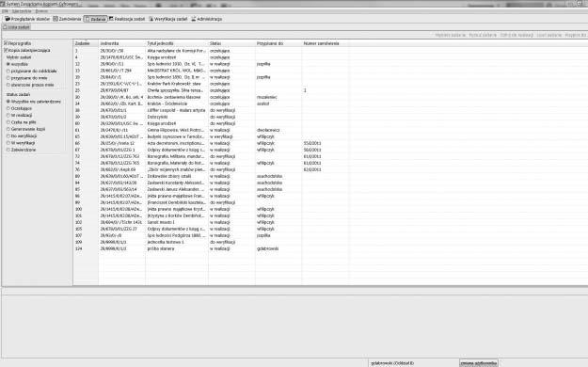
Task: Toggle the Reprografia checkbox
Action: click(x=18, y=43)
